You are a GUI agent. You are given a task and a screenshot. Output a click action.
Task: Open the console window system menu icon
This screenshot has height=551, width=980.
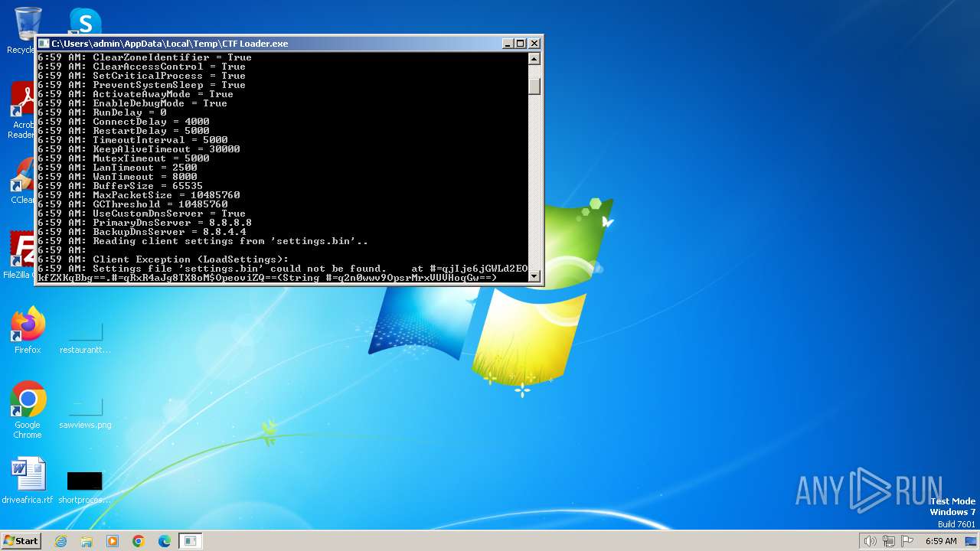click(44, 44)
